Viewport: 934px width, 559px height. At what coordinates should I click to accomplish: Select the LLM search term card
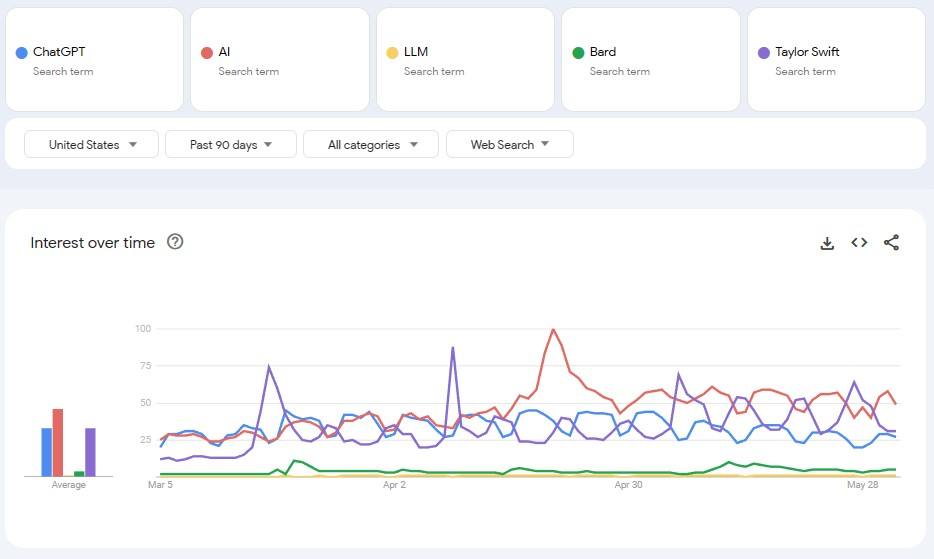point(466,60)
